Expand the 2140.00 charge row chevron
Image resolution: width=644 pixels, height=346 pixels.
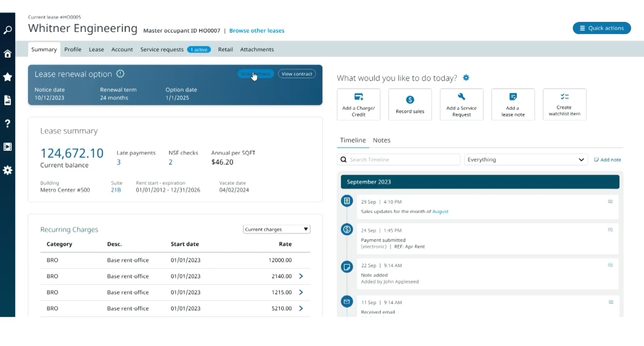[x=301, y=276]
